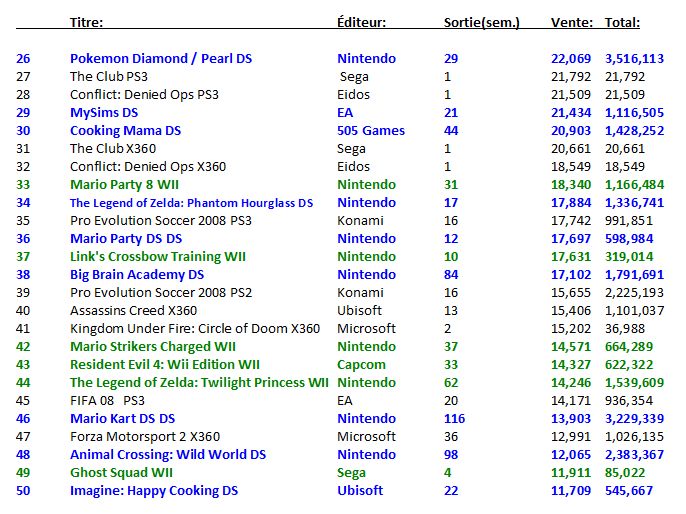This screenshot has height=514, width=686.
Task: Select title 'Forza Motorsport 2 X360'
Action: (x=145, y=437)
